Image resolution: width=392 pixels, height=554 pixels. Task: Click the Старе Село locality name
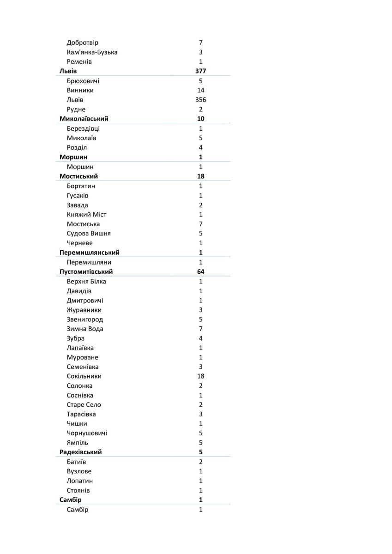(84, 405)
